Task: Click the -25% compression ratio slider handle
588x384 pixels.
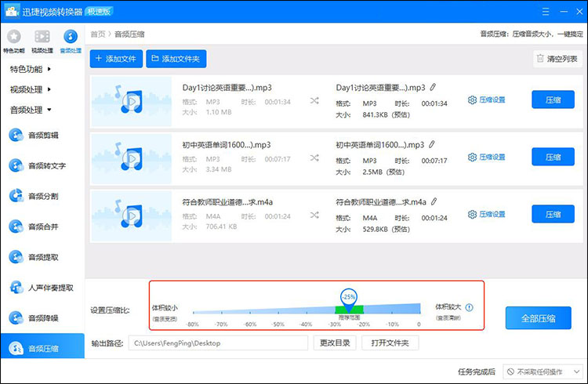Action: [x=348, y=298]
